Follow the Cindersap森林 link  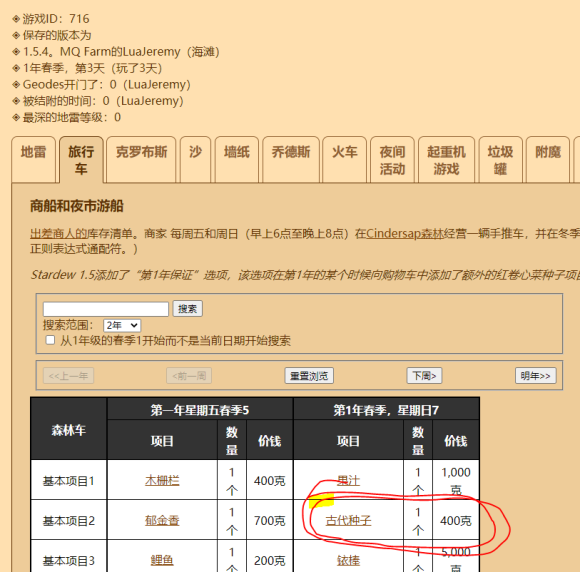click(404, 233)
